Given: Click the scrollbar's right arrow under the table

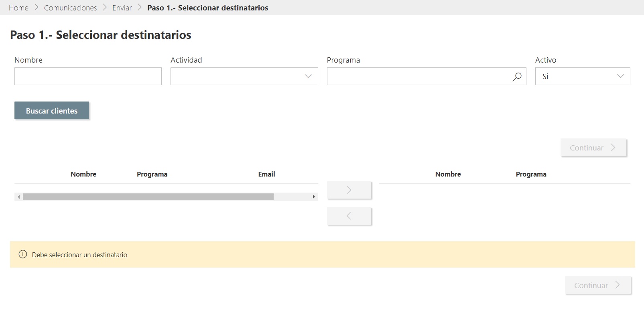Looking at the screenshot, I should pyautogui.click(x=314, y=197).
